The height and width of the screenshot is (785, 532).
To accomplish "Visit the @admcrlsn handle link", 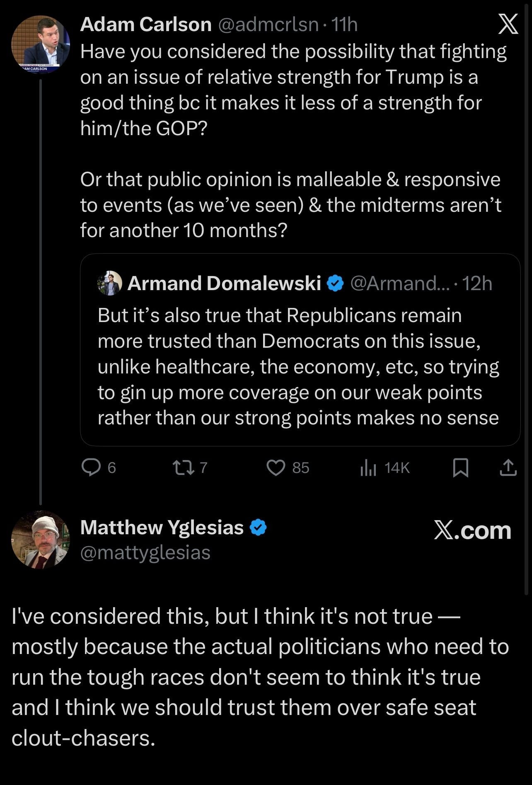I will (x=268, y=25).
